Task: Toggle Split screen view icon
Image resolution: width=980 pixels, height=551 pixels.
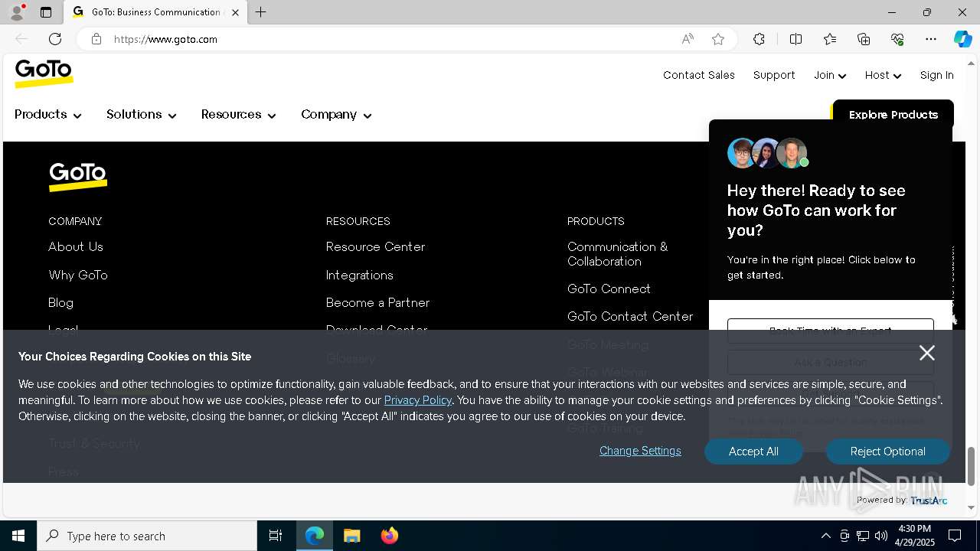Action: (x=795, y=39)
